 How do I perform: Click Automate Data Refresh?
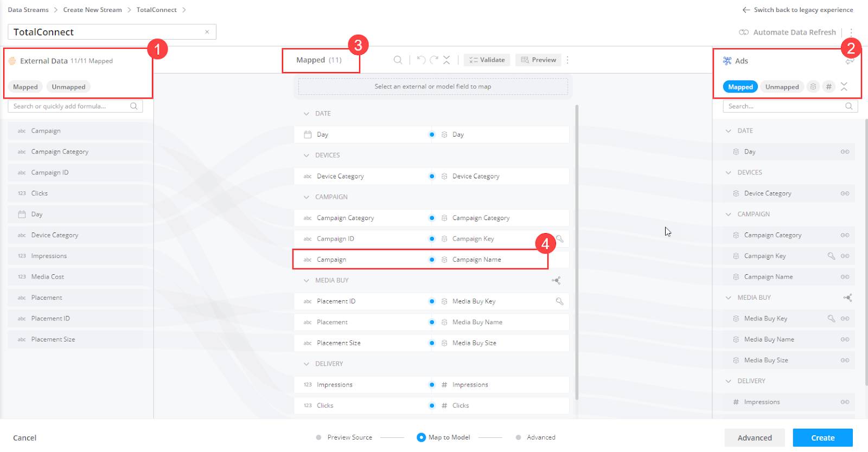(788, 33)
